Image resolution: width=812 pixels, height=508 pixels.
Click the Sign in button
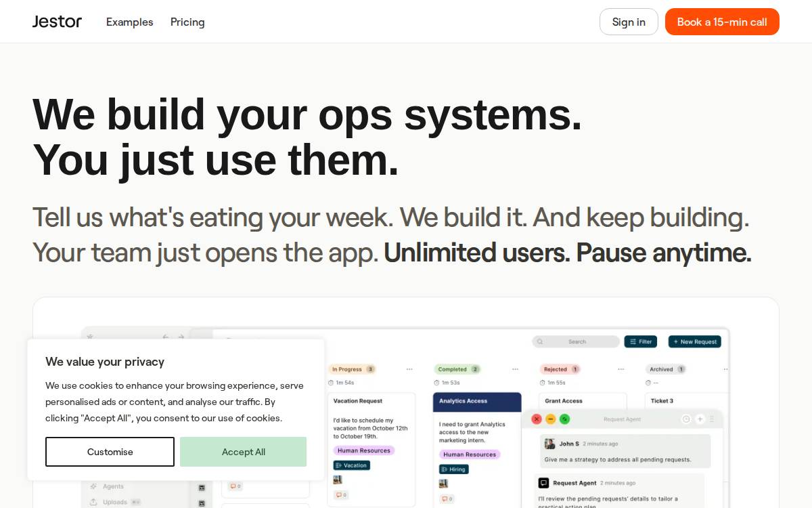pos(629,22)
